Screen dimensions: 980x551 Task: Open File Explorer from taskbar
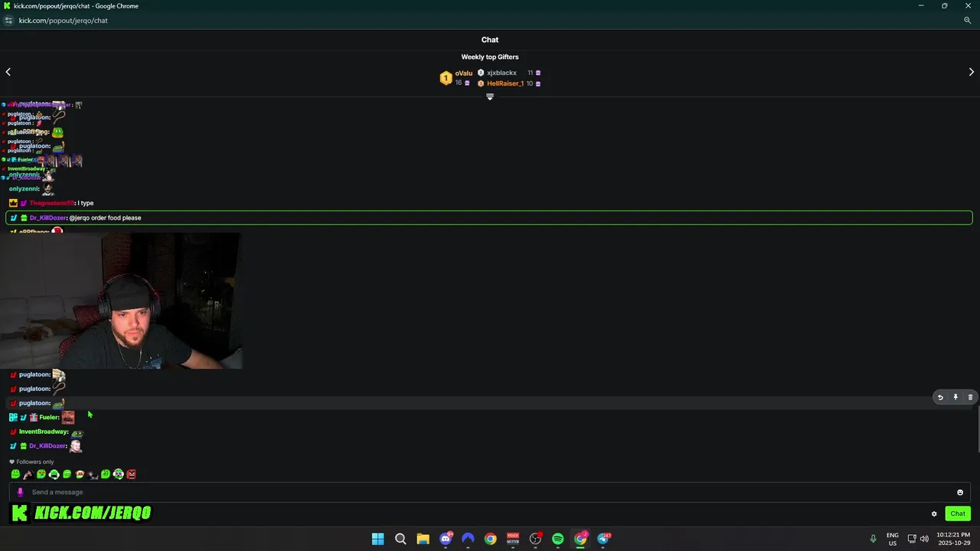pyautogui.click(x=423, y=539)
